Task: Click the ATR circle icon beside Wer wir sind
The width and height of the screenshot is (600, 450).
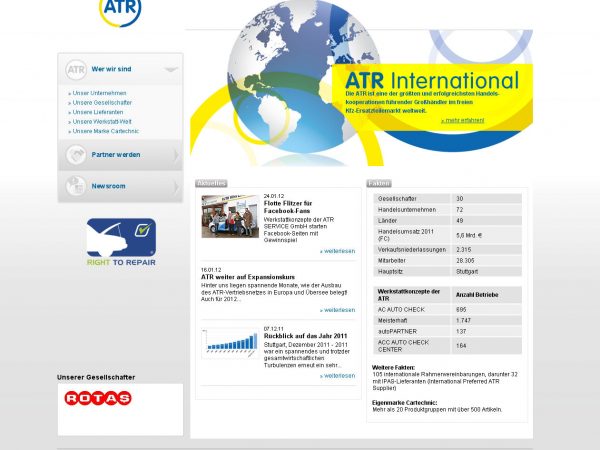Action: [76, 70]
